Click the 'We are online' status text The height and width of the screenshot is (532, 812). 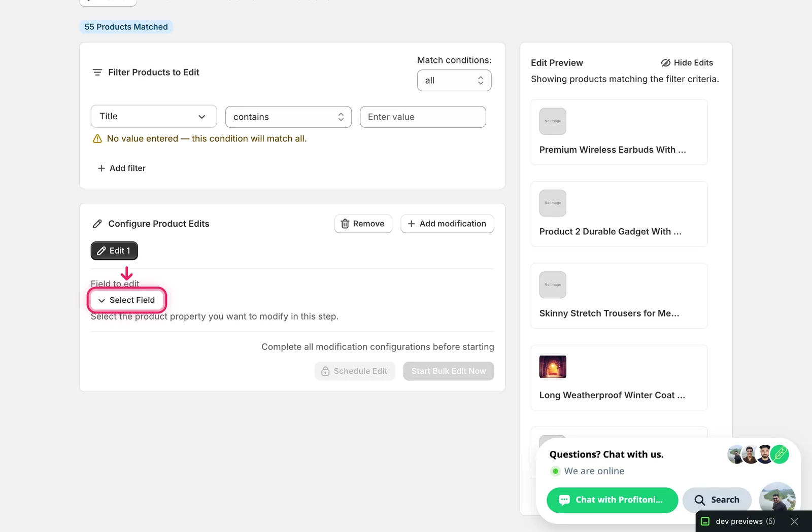[594, 471]
